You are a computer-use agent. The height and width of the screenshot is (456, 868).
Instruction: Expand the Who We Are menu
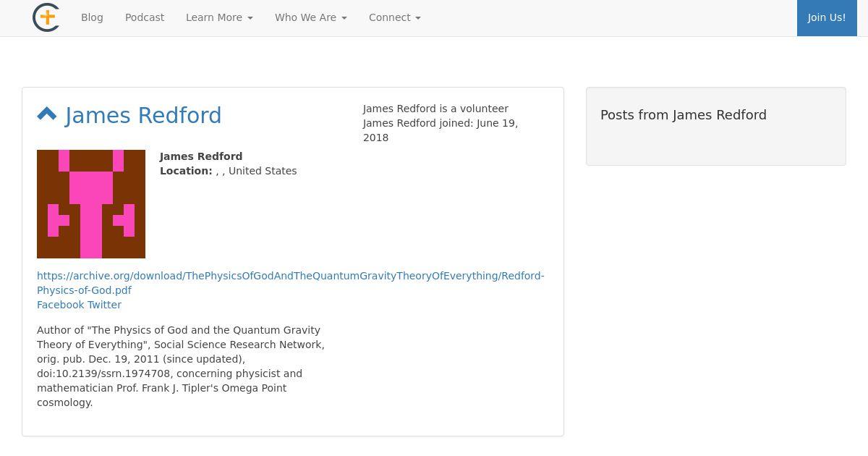311,17
